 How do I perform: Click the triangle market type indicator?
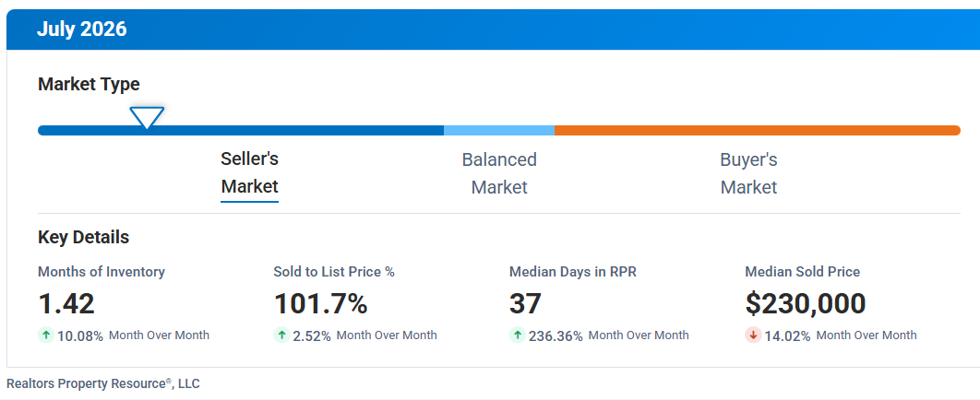point(147,117)
